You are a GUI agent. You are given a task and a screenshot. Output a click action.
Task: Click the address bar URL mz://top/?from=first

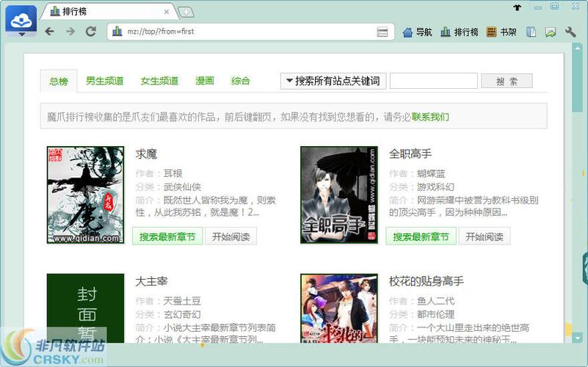point(161,32)
